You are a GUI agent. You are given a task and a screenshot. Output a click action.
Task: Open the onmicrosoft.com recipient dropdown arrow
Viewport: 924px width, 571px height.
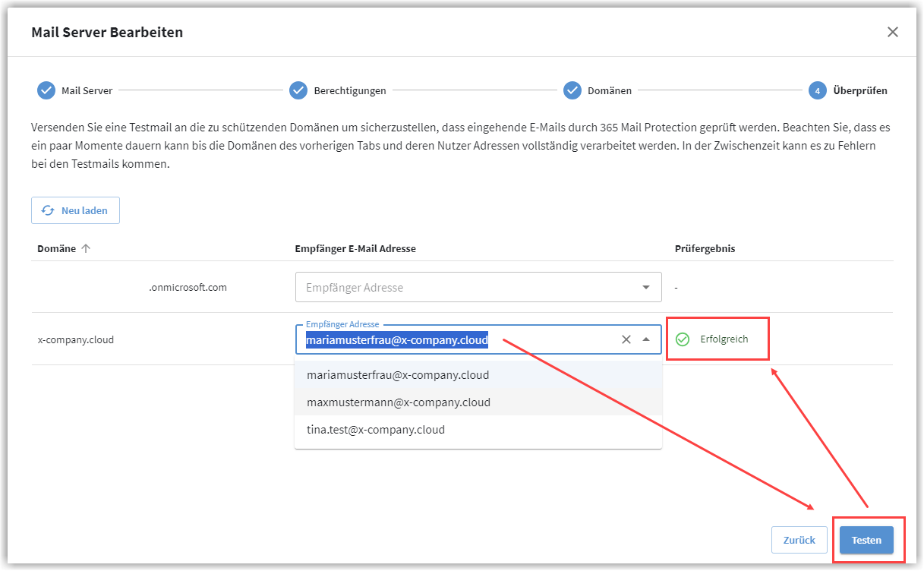(x=646, y=287)
